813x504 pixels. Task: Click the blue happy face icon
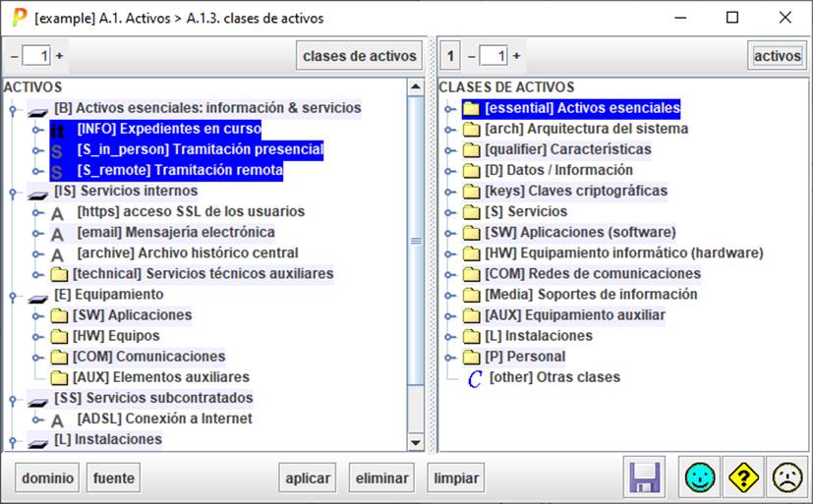click(700, 478)
